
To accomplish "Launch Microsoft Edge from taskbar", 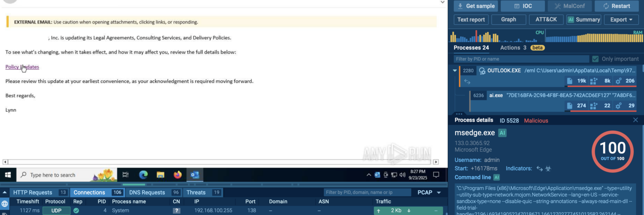I will (143, 175).
